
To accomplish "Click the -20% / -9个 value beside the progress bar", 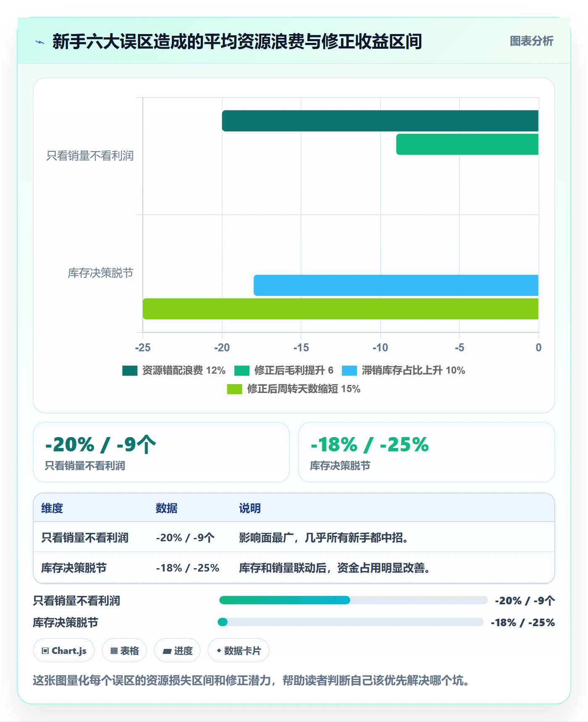I will (525, 601).
